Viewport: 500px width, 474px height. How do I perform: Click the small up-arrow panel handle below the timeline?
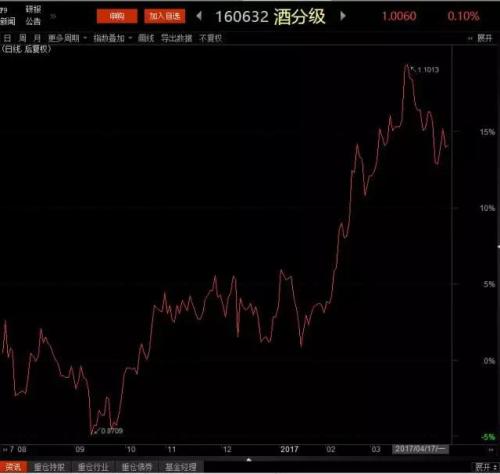click(x=249, y=460)
